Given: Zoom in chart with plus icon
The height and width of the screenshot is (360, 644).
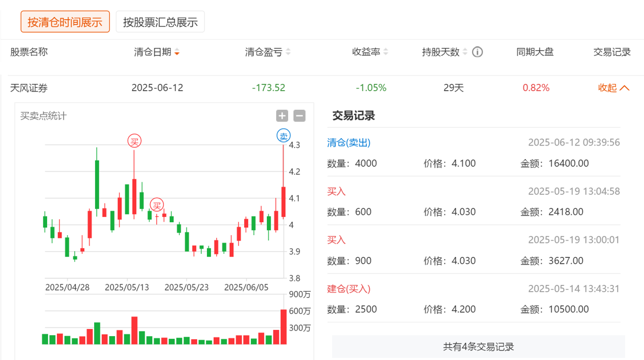Looking at the screenshot, I should coord(282,116).
